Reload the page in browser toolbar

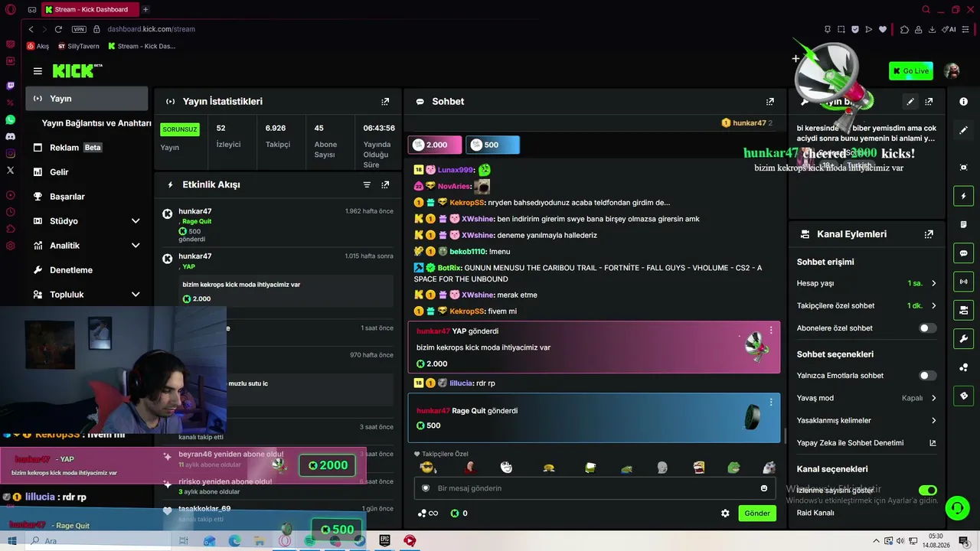click(58, 29)
